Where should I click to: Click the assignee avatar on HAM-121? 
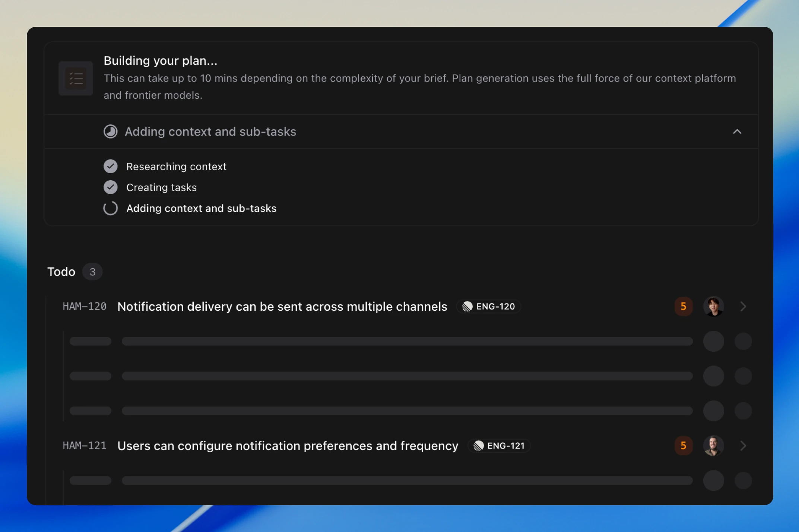pyautogui.click(x=713, y=446)
